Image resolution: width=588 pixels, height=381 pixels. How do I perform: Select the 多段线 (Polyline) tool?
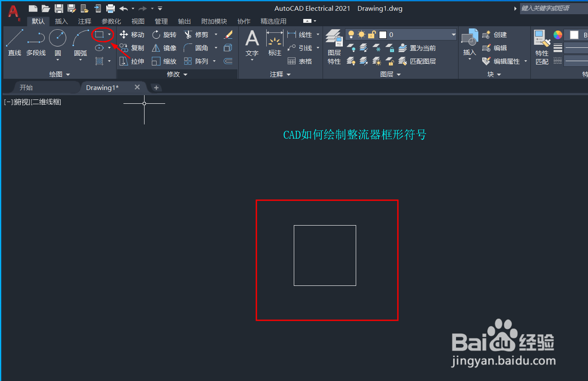point(36,41)
